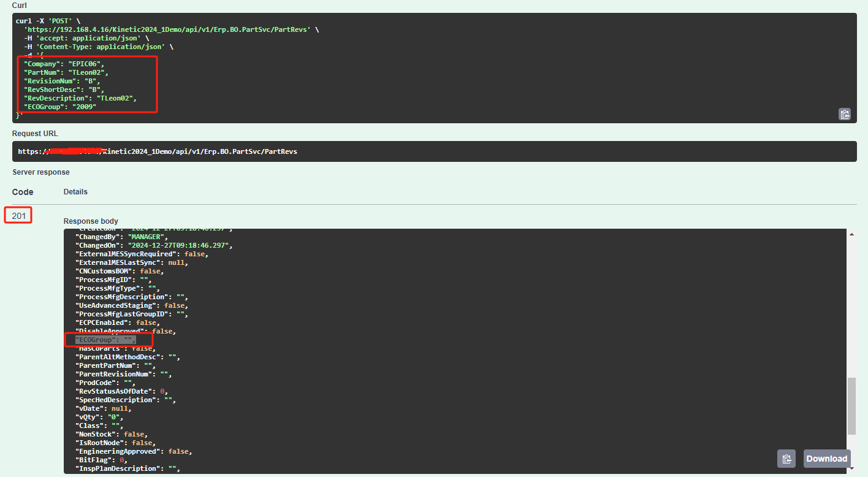Click the "Response body" label
The height and width of the screenshot is (477, 868).
tap(91, 221)
